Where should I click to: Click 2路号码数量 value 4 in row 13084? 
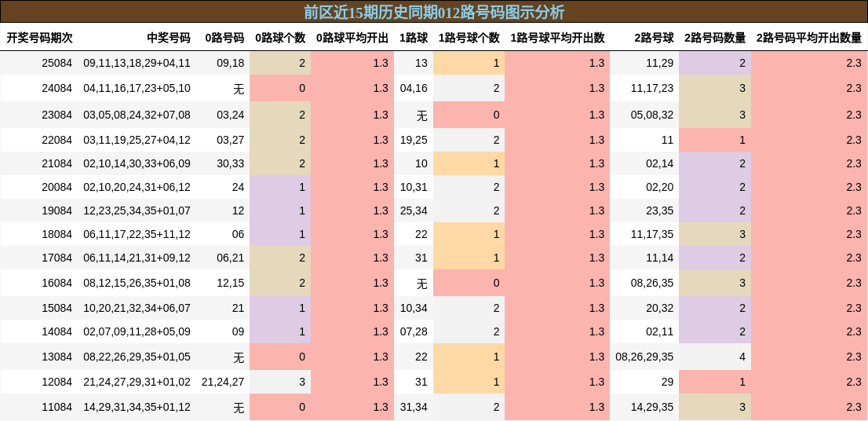pyautogui.click(x=742, y=357)
